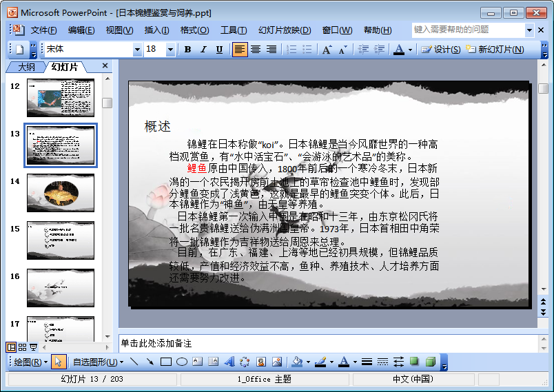This screenshot has height=392, width=554.
Task: Insert diagram or organization chart
Action: point(245,362)
